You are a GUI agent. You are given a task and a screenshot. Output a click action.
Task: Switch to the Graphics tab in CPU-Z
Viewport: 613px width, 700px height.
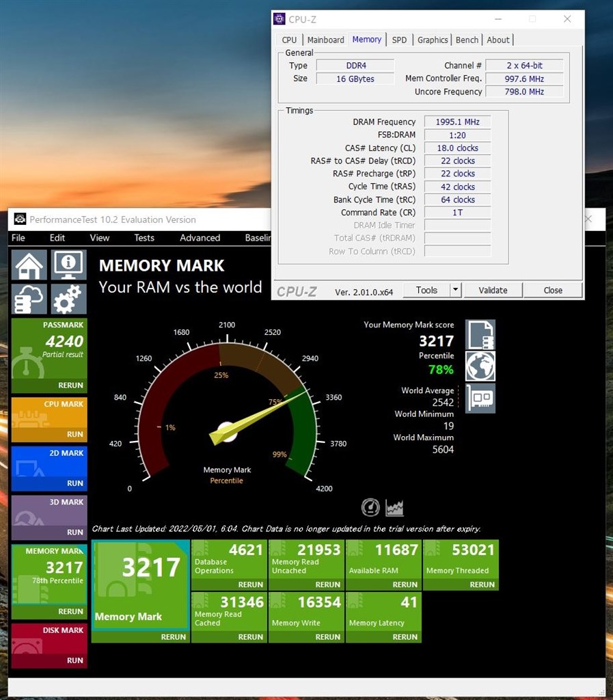pos(433,40)
